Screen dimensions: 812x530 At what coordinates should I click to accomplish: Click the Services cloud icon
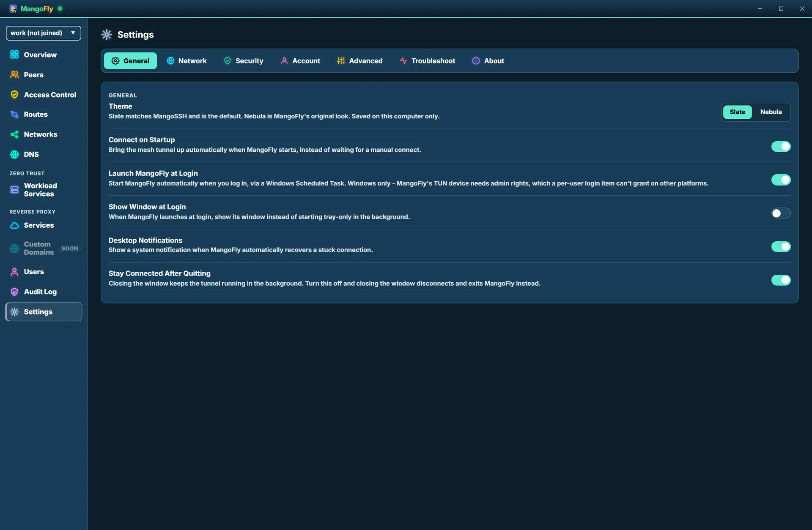14,225
